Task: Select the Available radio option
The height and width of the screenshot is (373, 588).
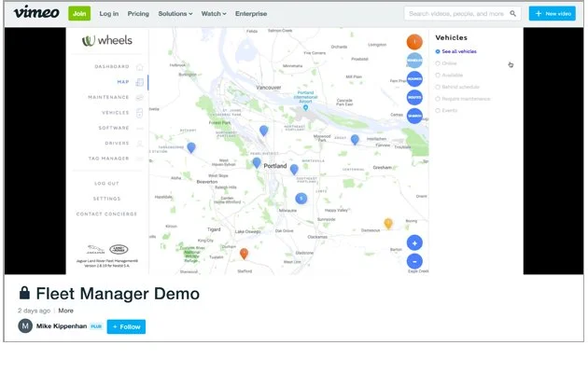Action: pyautogui.click(x=437, y=75)
